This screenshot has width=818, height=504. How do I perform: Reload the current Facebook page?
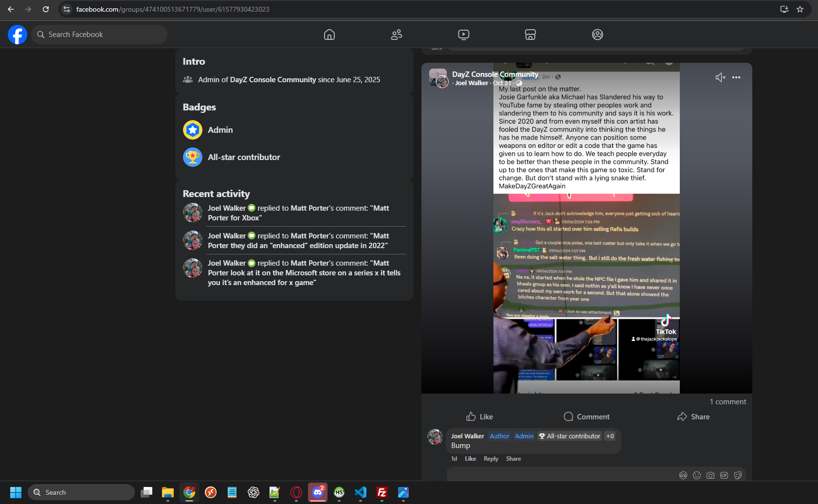point(46,9)
